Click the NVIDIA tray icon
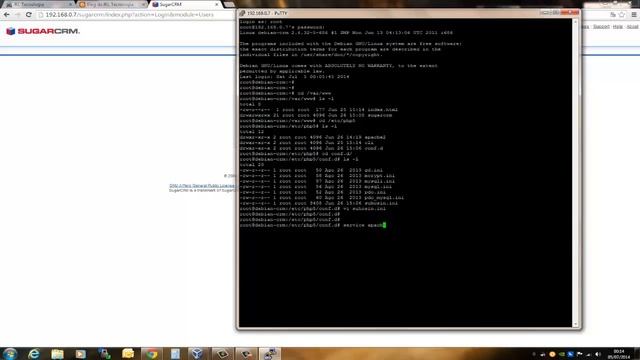Image resolution: width=640 pixels, height=360 pixels. [562, 354]
